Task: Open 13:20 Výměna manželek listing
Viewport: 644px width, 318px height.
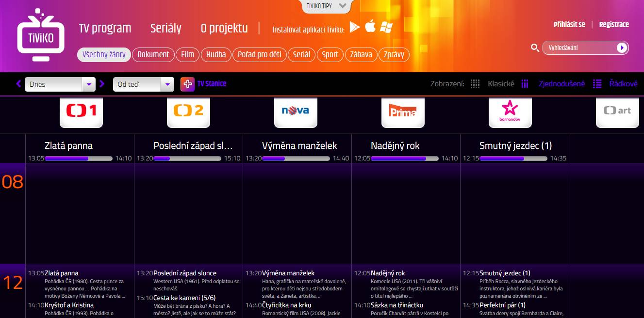Action: (x=288, y=273)
